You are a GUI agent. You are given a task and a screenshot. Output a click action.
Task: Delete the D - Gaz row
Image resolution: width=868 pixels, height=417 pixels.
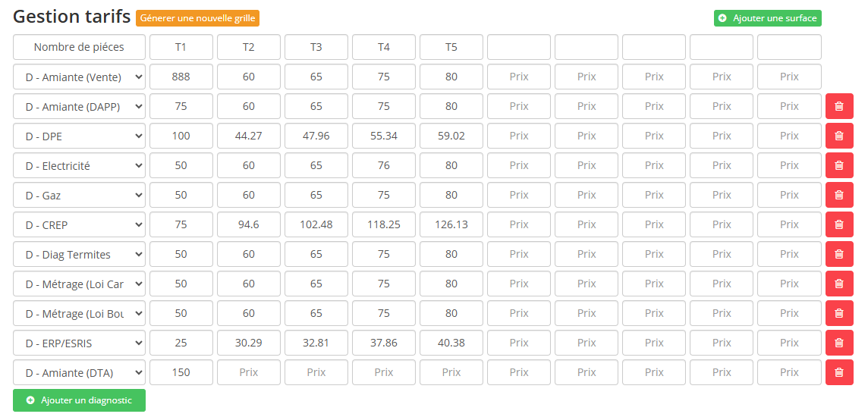coord(838,196)
